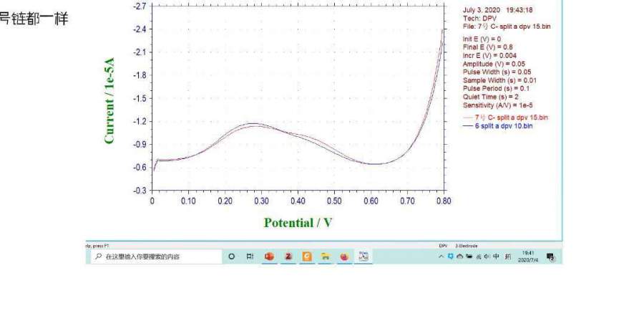
Task: Select the electrochemical plot app taskbar icon
Action: 364,257
